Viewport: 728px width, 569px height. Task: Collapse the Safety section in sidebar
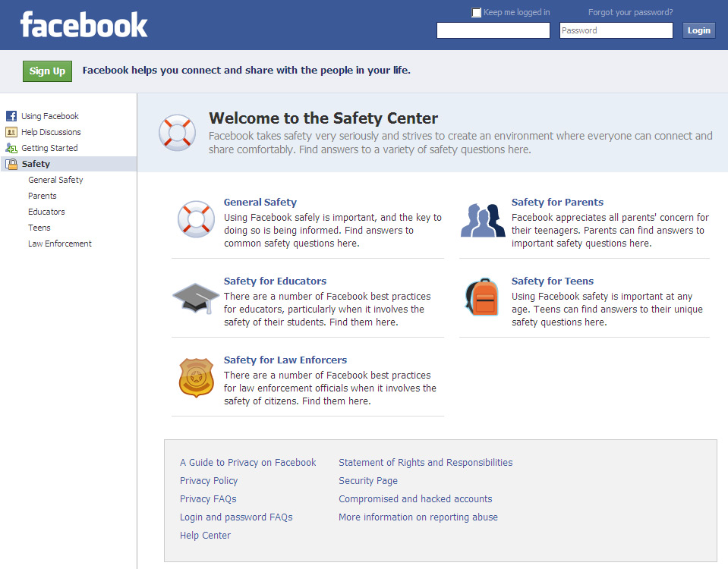pyautogui.click(x=36, y=164)
